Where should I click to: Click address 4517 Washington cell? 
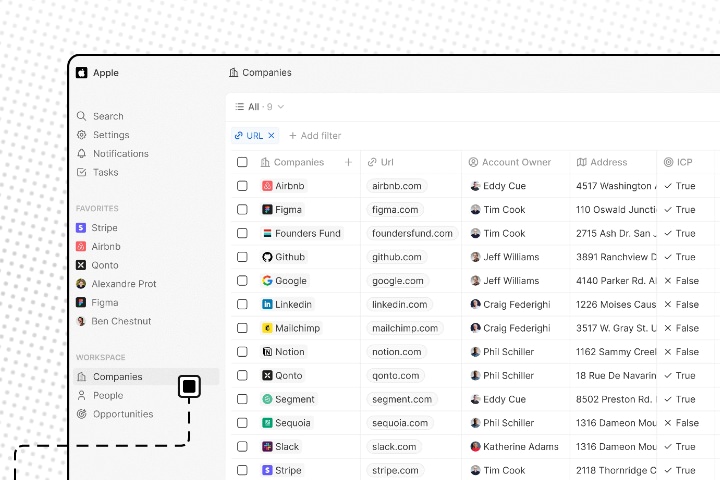click(613, 186)
